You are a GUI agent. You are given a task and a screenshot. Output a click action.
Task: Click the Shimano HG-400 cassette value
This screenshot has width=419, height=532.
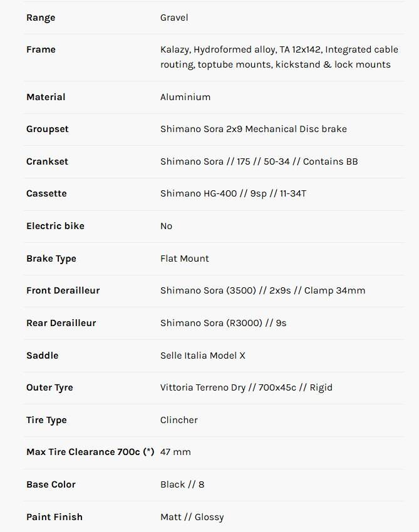pyautogui.click(x=233, y=193)
